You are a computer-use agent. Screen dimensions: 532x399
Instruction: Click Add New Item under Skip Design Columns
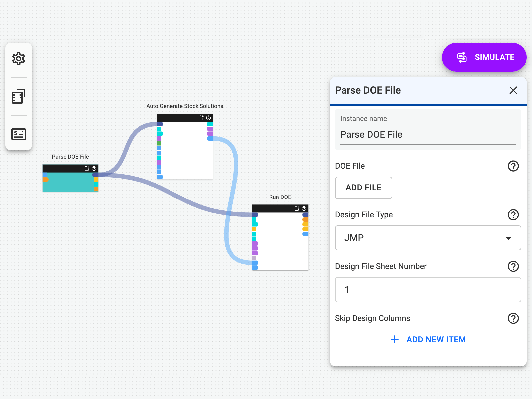428,339
